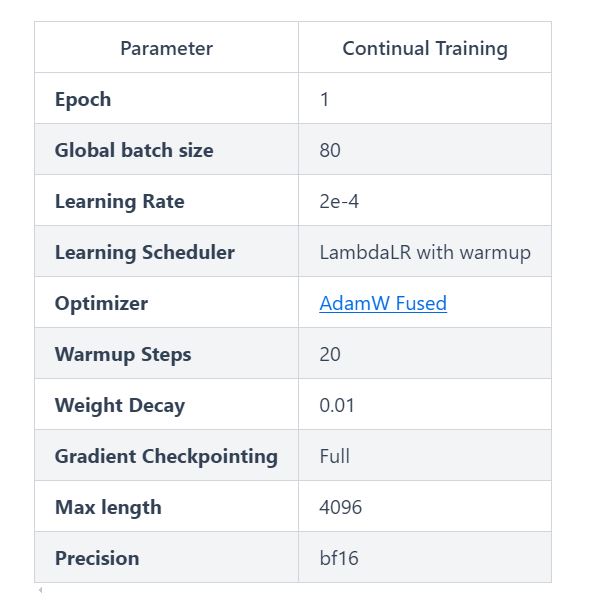The height and width of the screenshot is (612, 600).
Task: Select the Warmup Steps label
Action: [x=123, y=354]
